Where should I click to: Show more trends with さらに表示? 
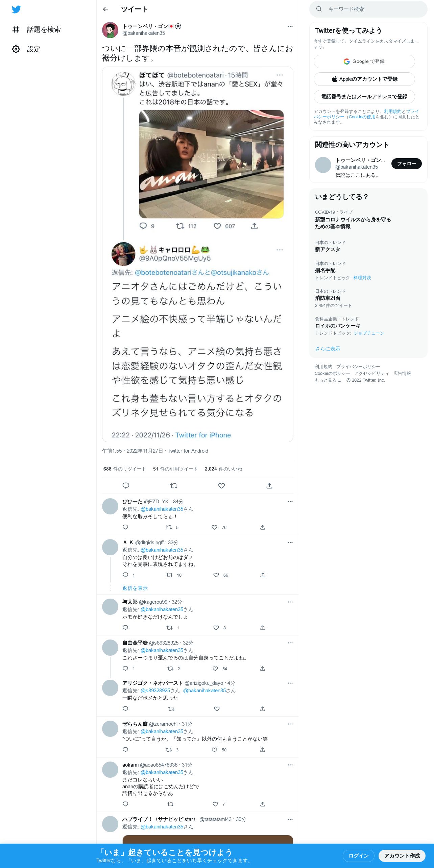coord(328,349)
